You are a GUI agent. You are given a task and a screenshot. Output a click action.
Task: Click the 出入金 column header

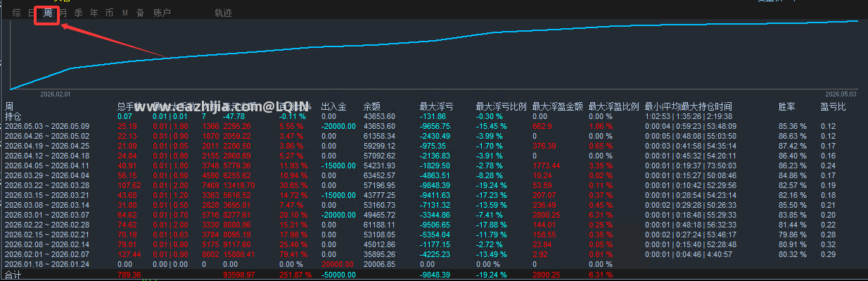(x=334, y=107)
